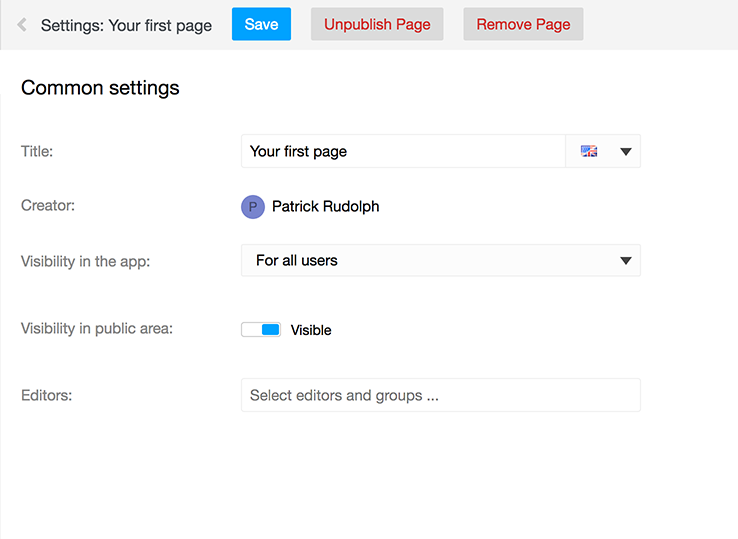Click the 'Visible' toggle label

coord(311,330)
